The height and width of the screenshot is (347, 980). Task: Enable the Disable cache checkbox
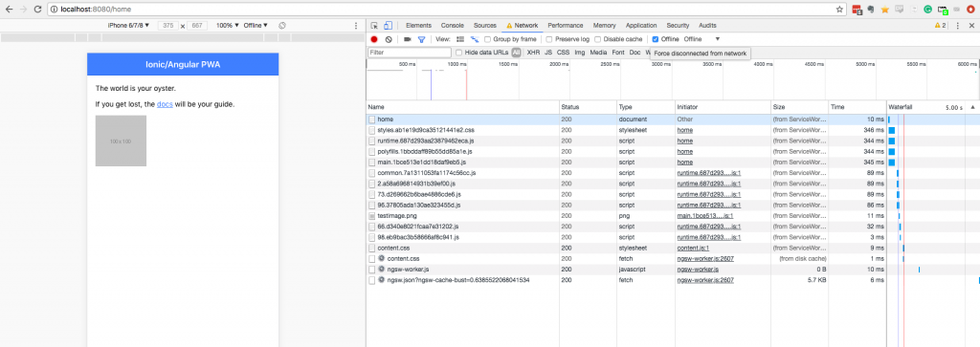tap(597, 39)
